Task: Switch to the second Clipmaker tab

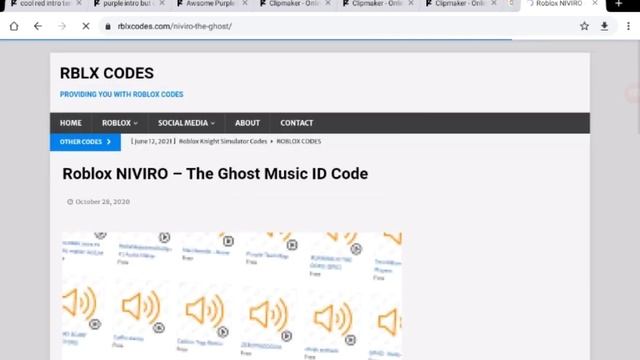Action: pyautogui.click(x=377, y=3)
